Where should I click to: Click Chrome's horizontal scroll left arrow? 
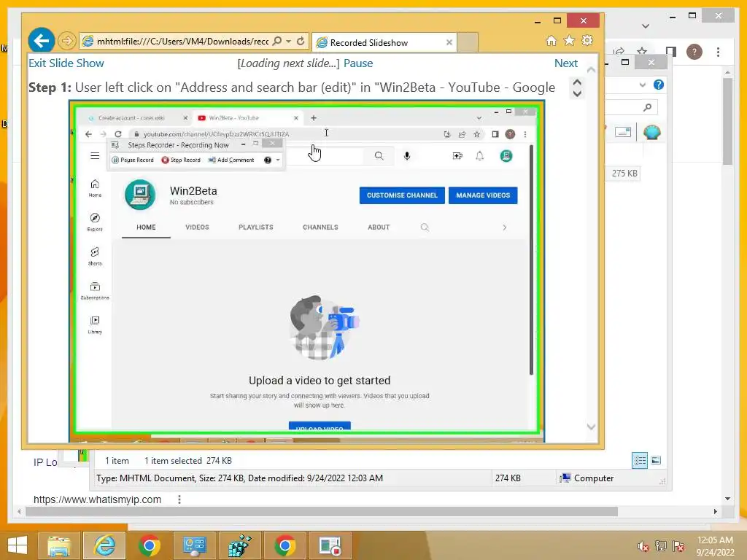(x=19, y=511)
